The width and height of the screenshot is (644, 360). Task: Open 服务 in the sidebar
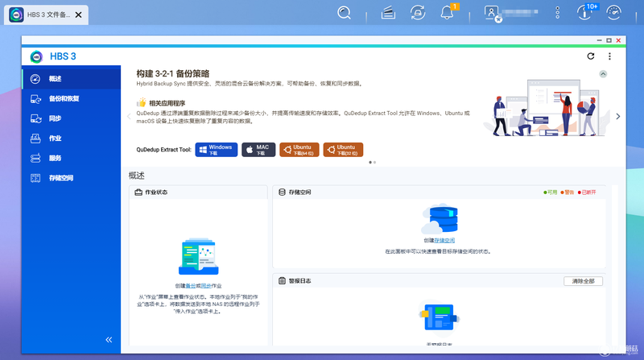tap(72, 158)
